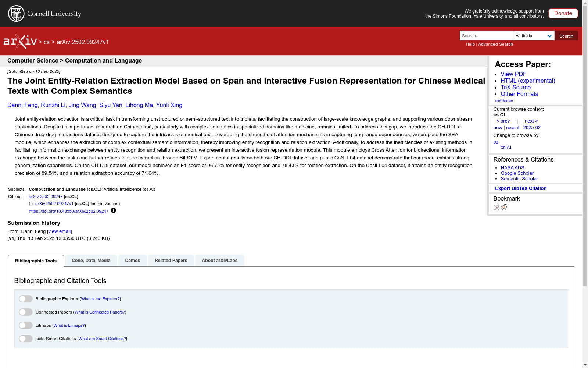Open the DOI URL link
The height and width of the screenshot is (368, 588).
69,211
